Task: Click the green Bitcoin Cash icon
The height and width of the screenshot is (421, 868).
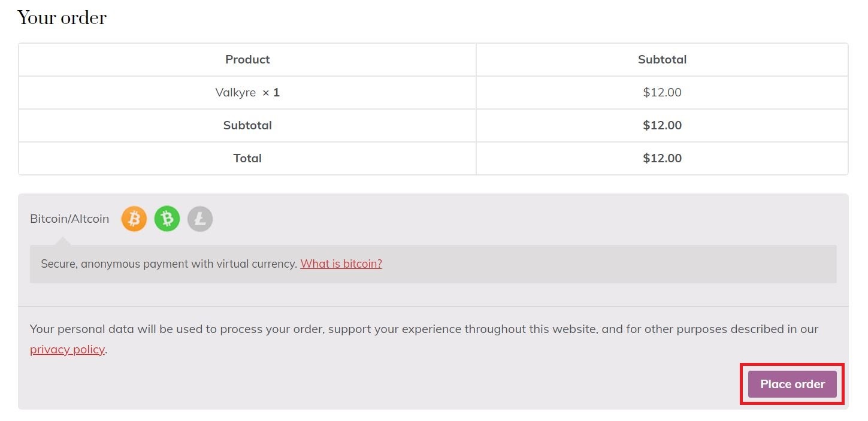Action: pyautogui.click(x=167, y=219)
